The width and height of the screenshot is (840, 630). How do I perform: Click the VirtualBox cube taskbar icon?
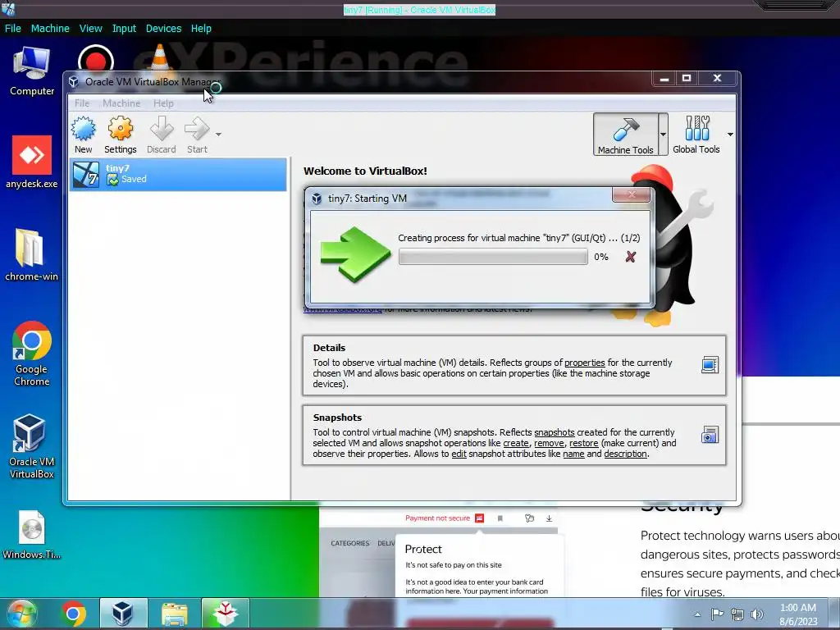click(x=122, y=614)
